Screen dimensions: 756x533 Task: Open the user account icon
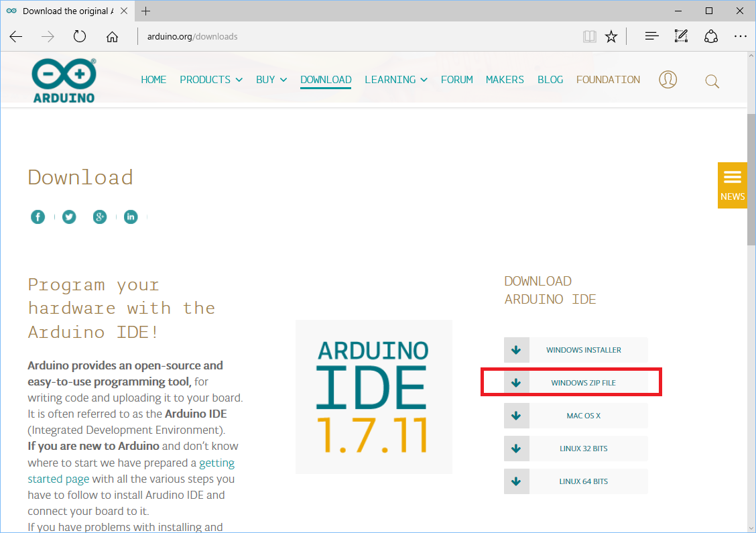[x=668, y=79]
